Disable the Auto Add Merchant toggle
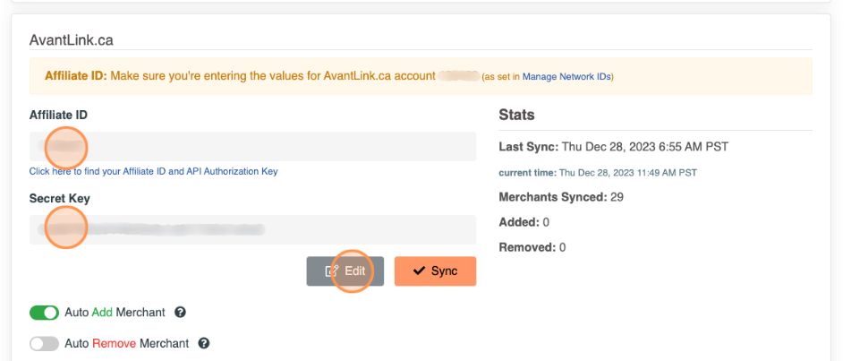868x361 pixels. [x=44, y=313]
